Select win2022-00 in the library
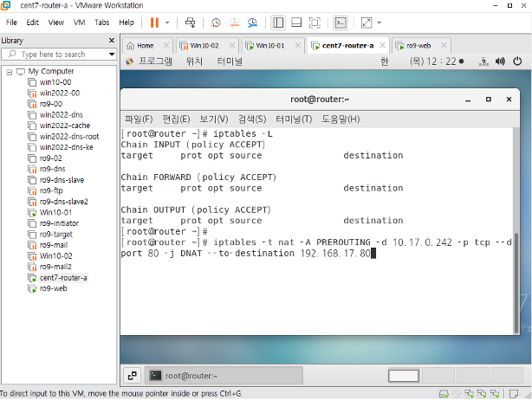This screenshot has width=532, height=400. (x=60, y=93)
